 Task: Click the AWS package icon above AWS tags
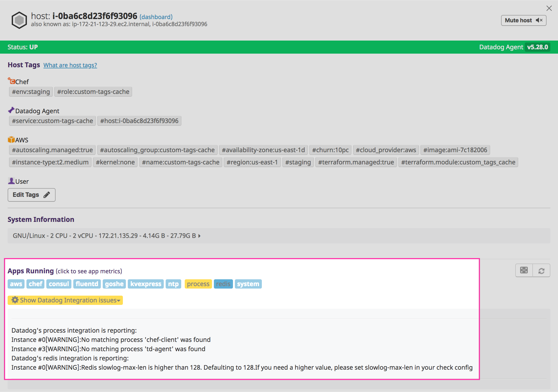pyautogui.click(x=11, y=139)
